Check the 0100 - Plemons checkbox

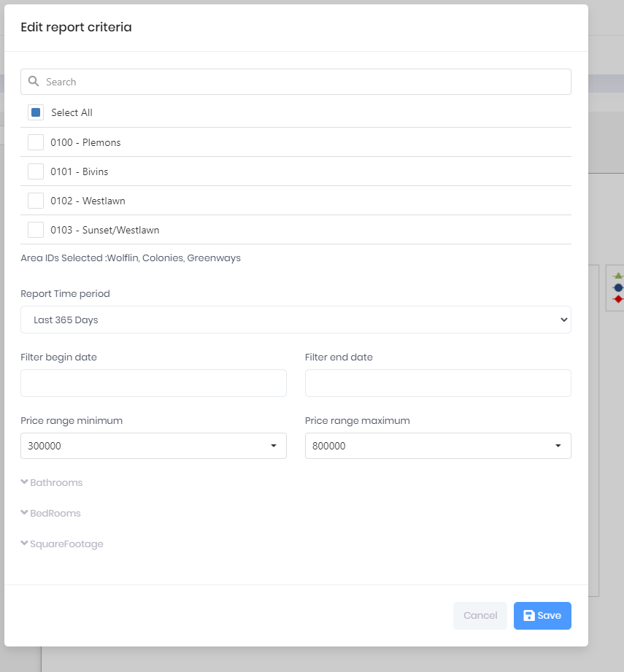tap(36, 142)
